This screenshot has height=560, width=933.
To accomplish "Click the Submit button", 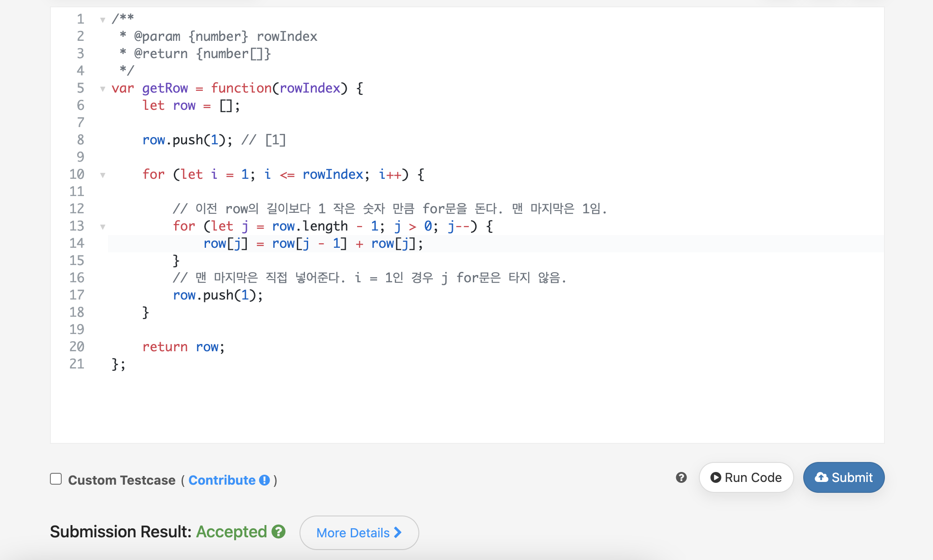I will (844, 477).
